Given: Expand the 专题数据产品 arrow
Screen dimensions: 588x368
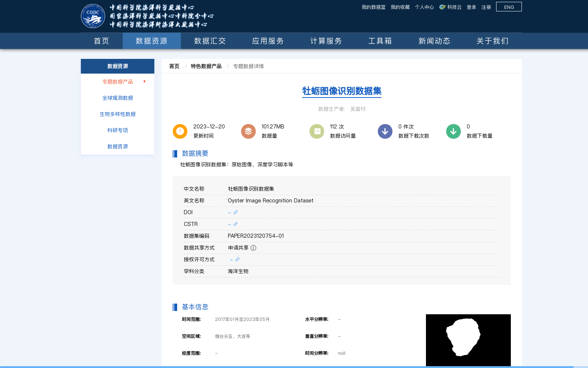Looking at the screenshot, I should click(x=145, y=81).
